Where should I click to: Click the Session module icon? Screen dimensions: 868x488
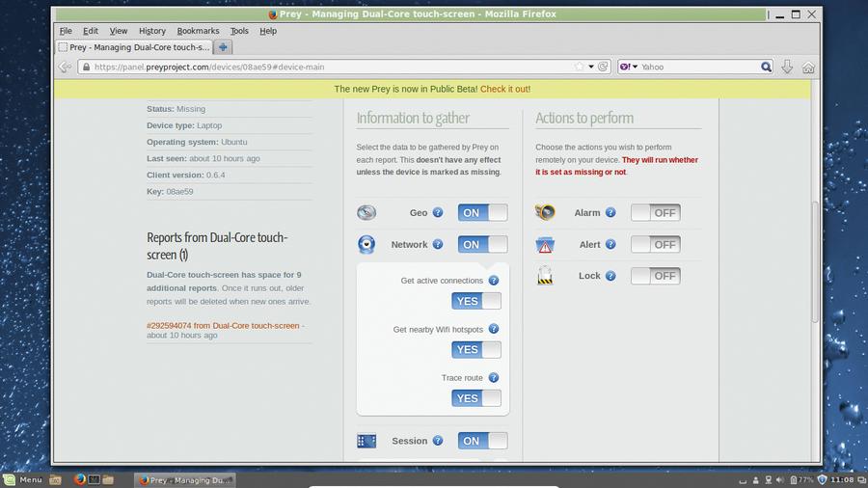coord(366,441)
